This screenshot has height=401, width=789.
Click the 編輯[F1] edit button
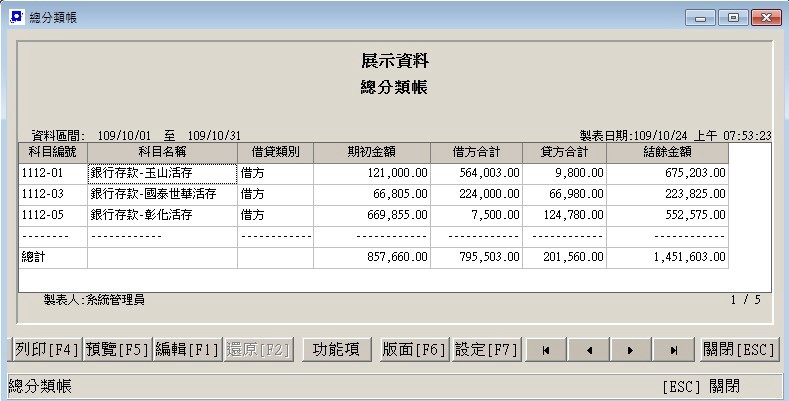(x=187, y=350)
